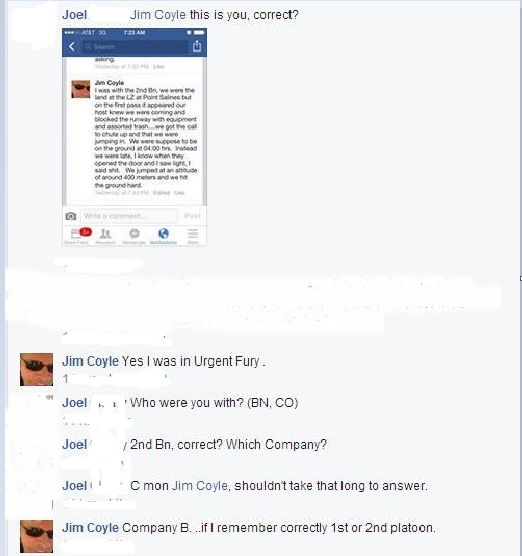
Task: Open Jim Coyle mention in first comment
Action: click(x=158, y=15)
